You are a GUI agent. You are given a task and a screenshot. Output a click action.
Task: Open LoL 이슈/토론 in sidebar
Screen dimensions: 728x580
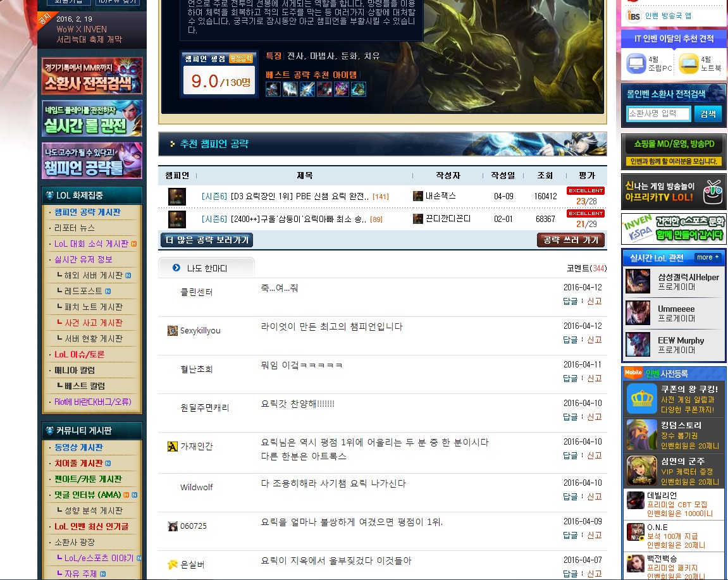(80, 354)
